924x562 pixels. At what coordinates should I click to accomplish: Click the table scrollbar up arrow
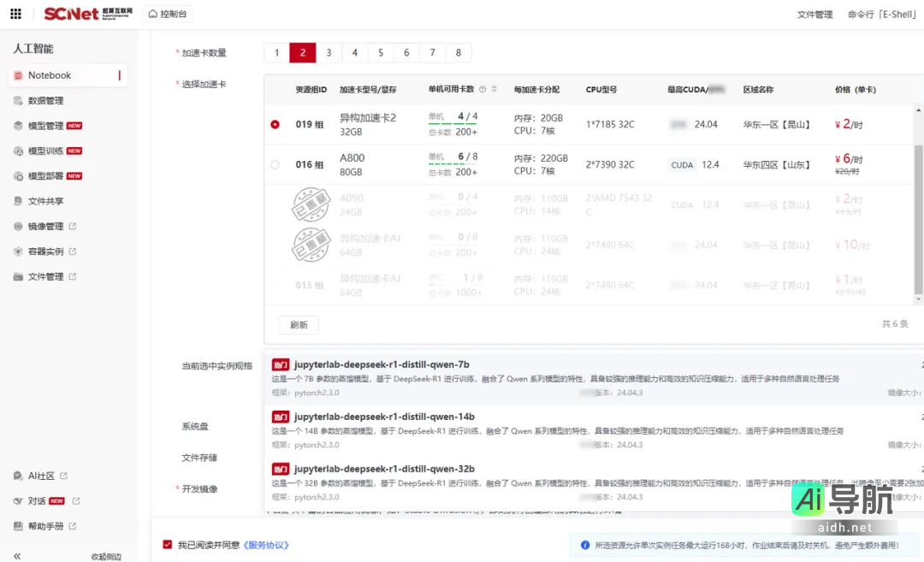pos(918,110)
